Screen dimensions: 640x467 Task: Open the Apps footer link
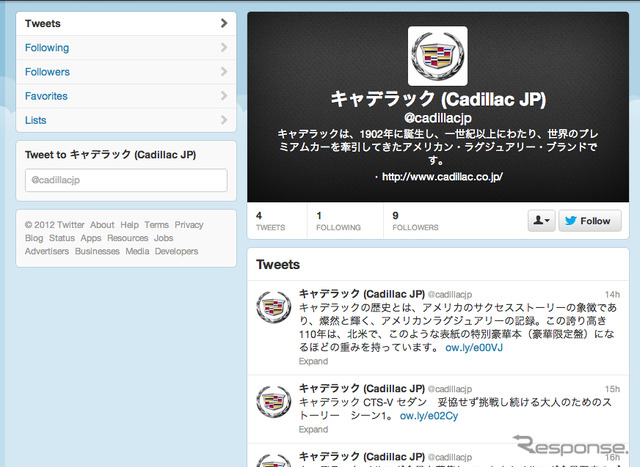click(x=91, y=238)
